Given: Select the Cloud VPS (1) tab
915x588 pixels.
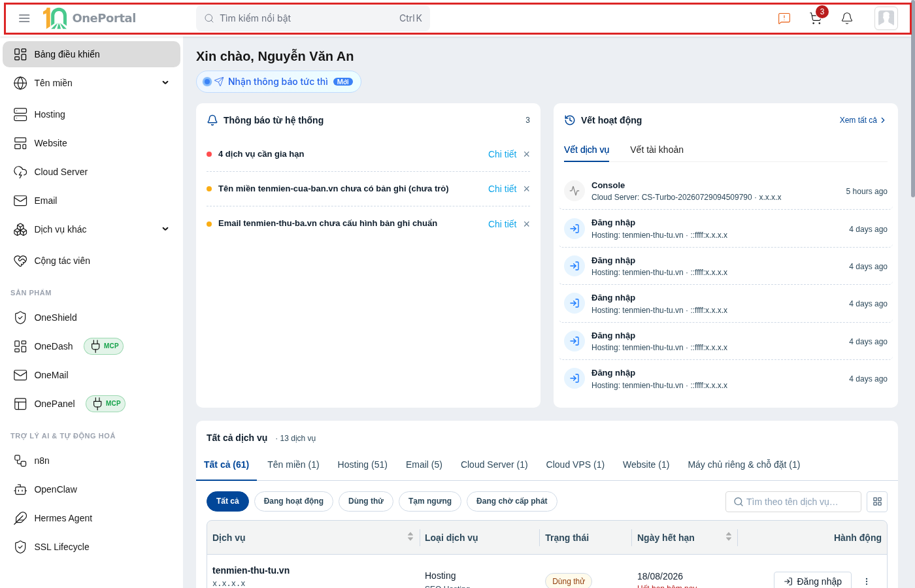Looking at the screenshot, I should click(x=575, y=465).
